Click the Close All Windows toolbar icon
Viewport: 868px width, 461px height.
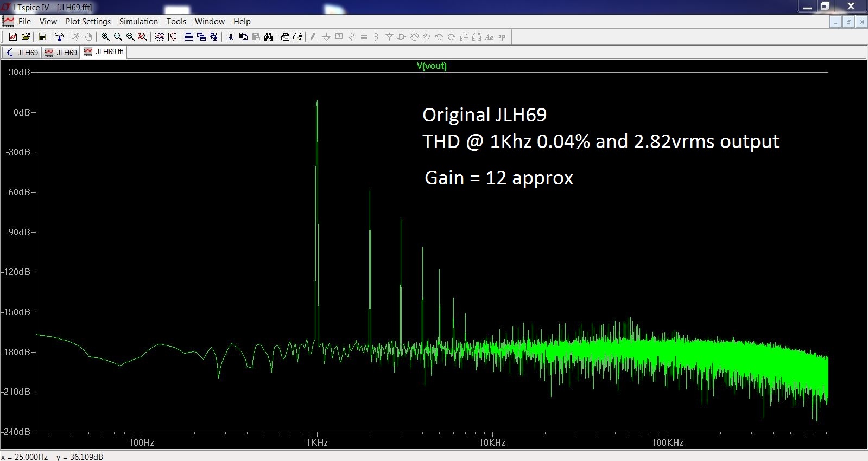click(x=214, y=37)
